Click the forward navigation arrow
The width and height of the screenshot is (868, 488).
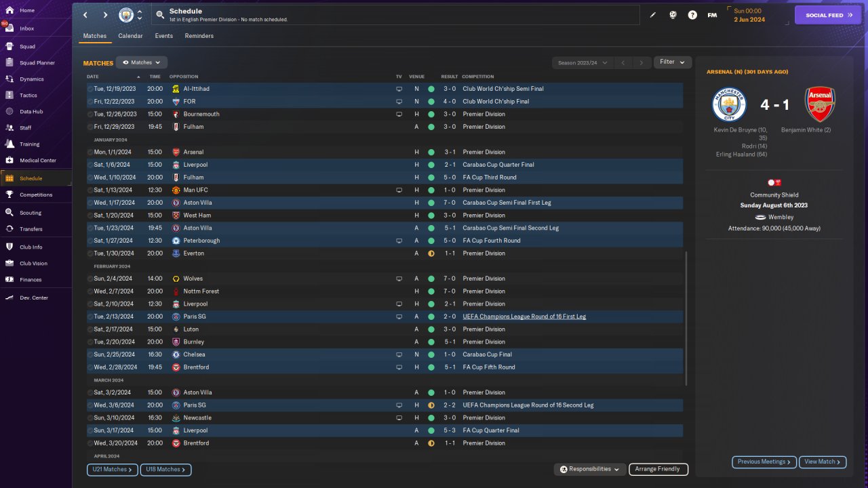(x=105, y=15)
